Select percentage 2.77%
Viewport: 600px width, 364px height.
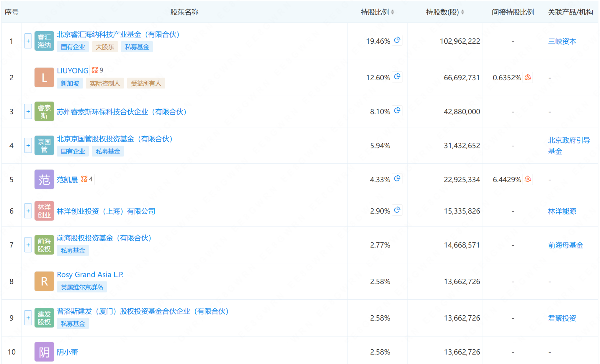point(380,245)
